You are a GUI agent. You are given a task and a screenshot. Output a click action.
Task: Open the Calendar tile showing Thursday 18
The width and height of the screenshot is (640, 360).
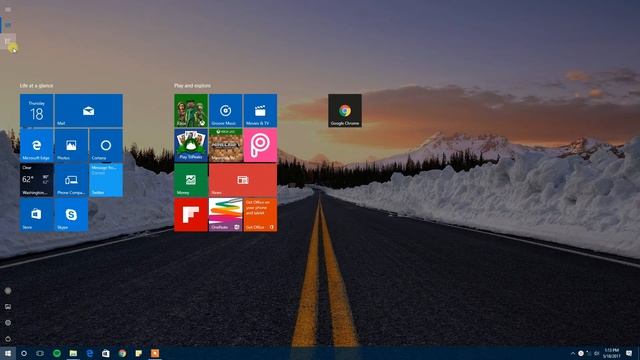(x=36, y=111)
